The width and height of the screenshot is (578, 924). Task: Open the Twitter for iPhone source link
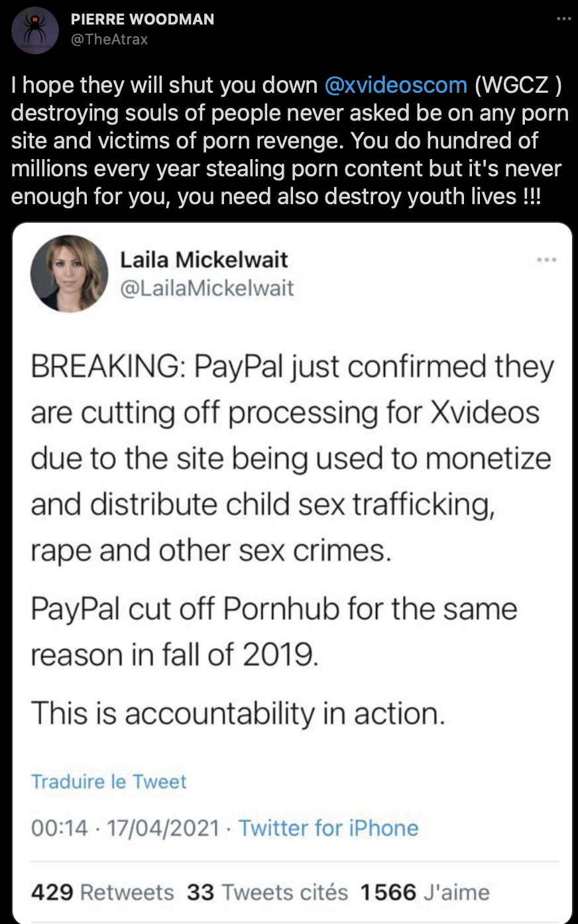click(328, 828)
